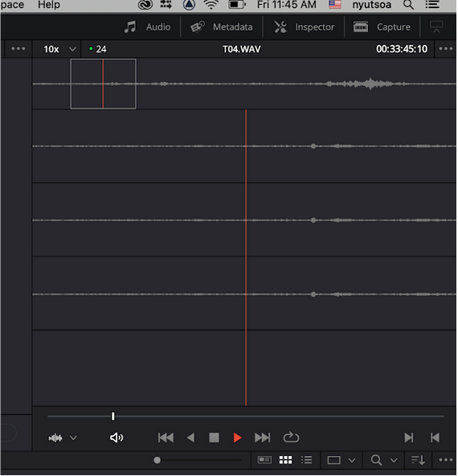
Task: Click the 00:33:45:10 timecode field
Action: (x=402, y=49)
